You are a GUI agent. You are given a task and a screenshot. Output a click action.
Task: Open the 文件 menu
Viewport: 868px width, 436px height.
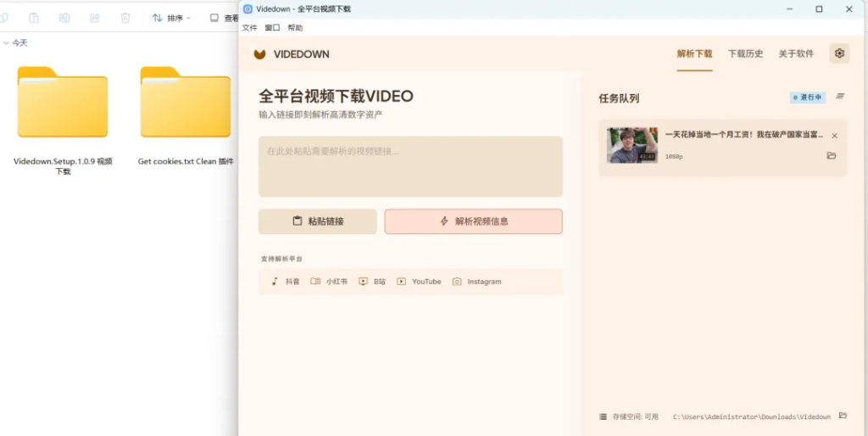250,28
